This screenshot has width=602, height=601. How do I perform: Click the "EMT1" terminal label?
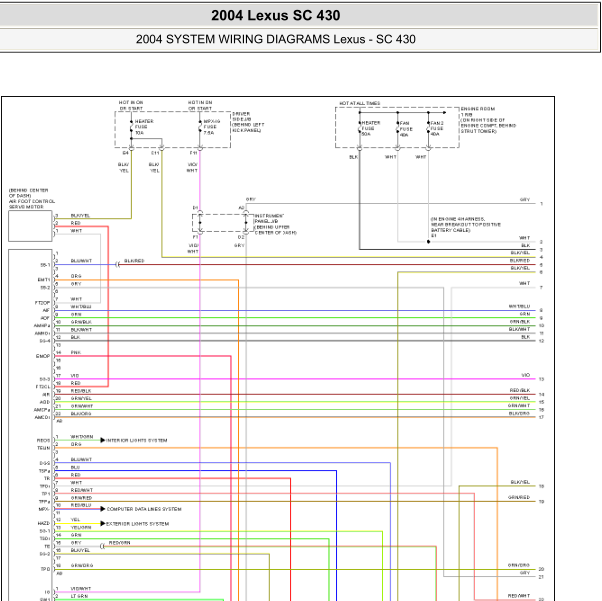(x=44, y=280)
